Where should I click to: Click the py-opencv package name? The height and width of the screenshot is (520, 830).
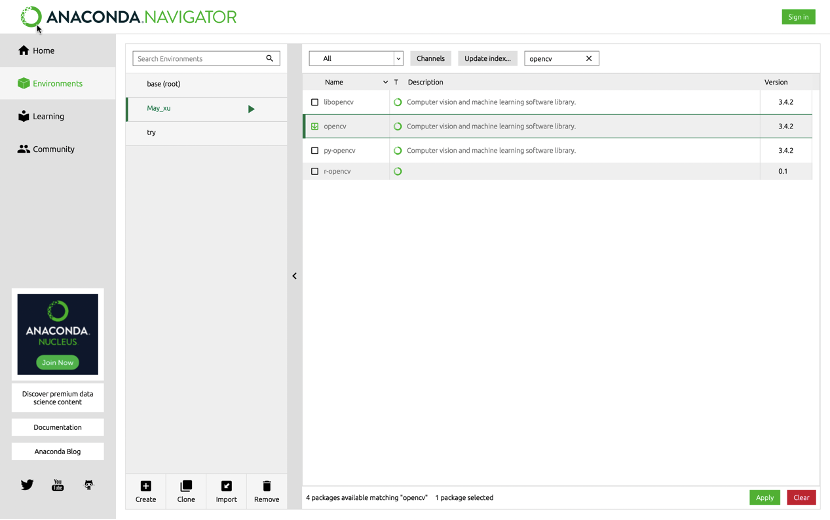[339, 151]
